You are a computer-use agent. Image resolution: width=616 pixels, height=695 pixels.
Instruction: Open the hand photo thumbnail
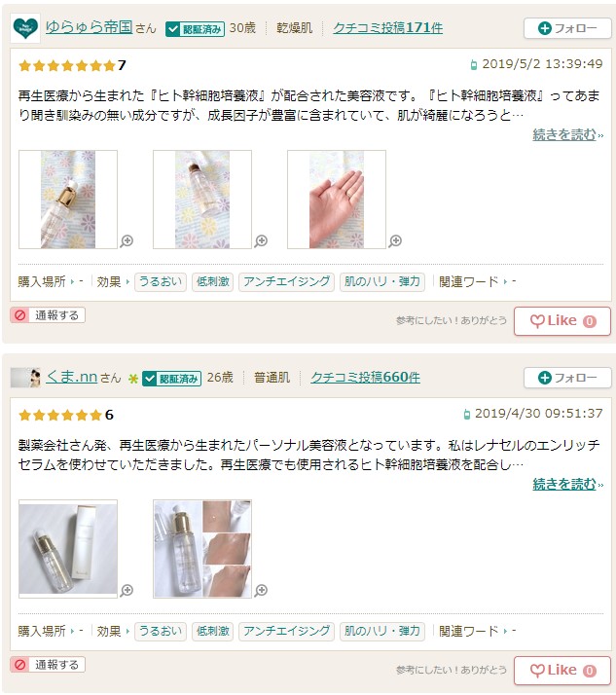(x=337, y=200)
